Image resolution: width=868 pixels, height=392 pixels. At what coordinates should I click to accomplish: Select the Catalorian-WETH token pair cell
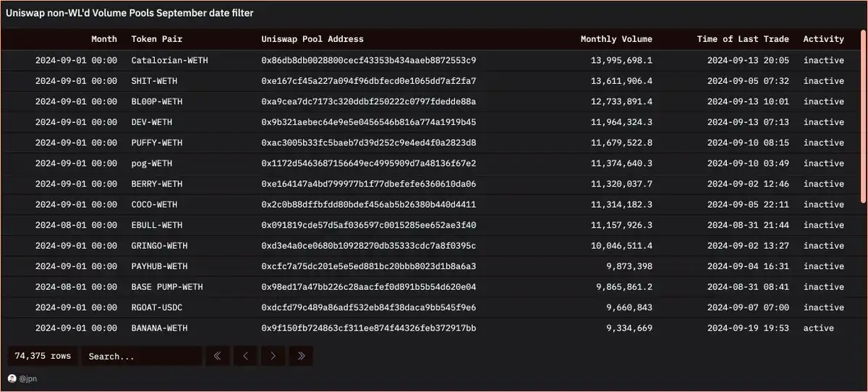169,60
